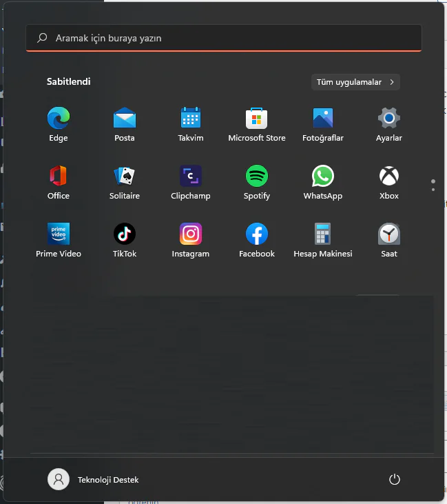Click the 'Sabitlendi' heading text
This screenshot has height=504, width=447.
pyautogui.click(x=69, y=81)
